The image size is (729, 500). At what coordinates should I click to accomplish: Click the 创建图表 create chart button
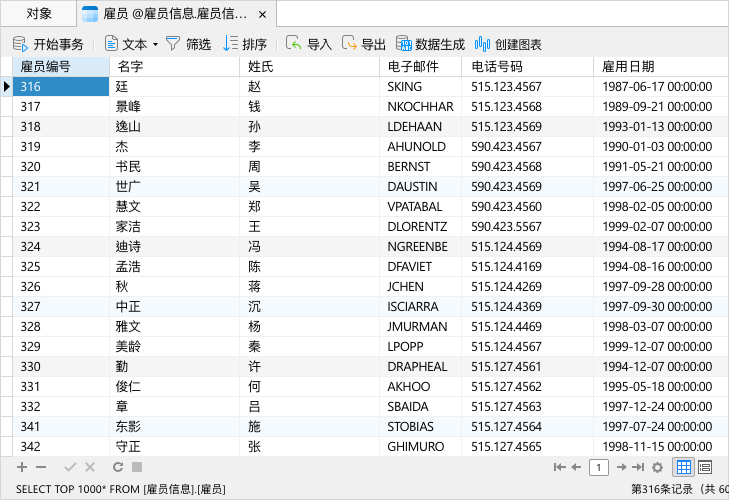(x=508, y=44)
